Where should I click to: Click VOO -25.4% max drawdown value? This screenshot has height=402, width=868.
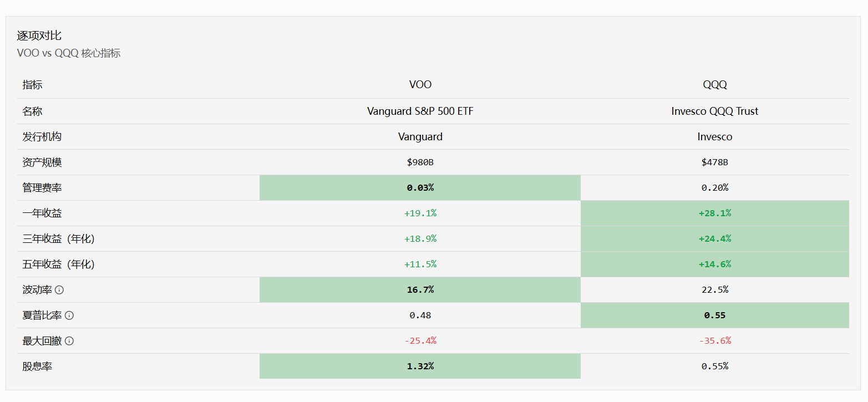pyautogui.click(x=420, y=341)
